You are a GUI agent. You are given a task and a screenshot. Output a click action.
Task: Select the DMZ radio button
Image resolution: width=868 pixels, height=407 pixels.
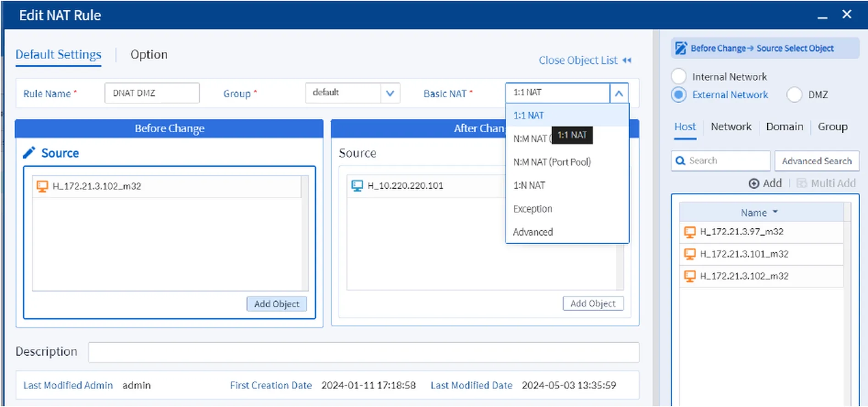point(794,95)
